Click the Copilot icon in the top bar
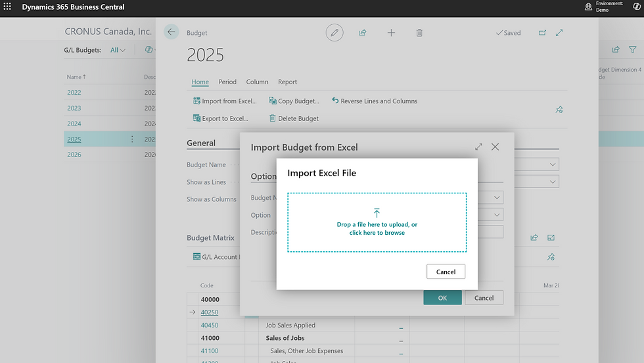 coord(636,7)
